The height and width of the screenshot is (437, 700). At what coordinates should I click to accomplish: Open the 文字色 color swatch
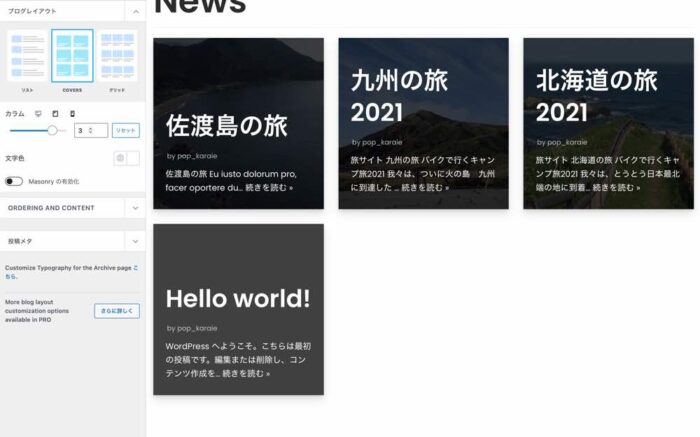coord(133,158)
